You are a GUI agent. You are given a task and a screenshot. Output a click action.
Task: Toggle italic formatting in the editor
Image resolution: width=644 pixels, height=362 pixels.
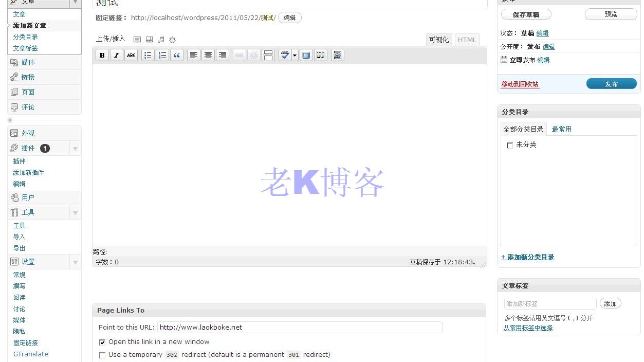point(117,55)
